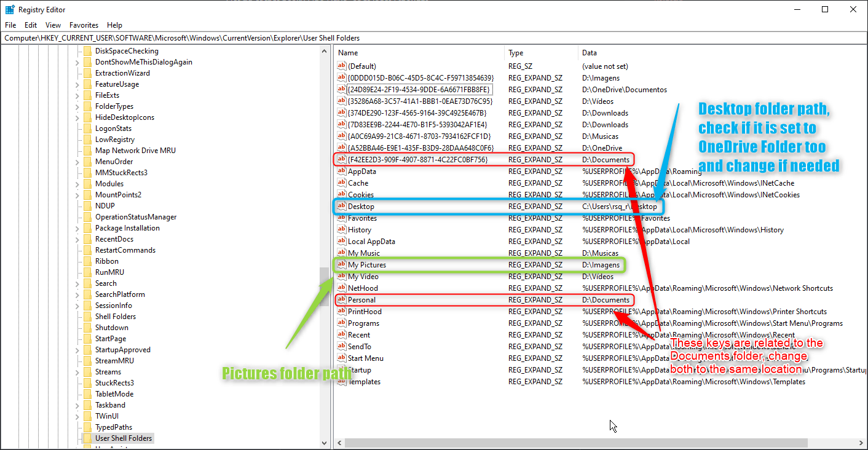Select the TypedPaths key
Viewport: 868px width, 450px height.
[x=114, y=427]
